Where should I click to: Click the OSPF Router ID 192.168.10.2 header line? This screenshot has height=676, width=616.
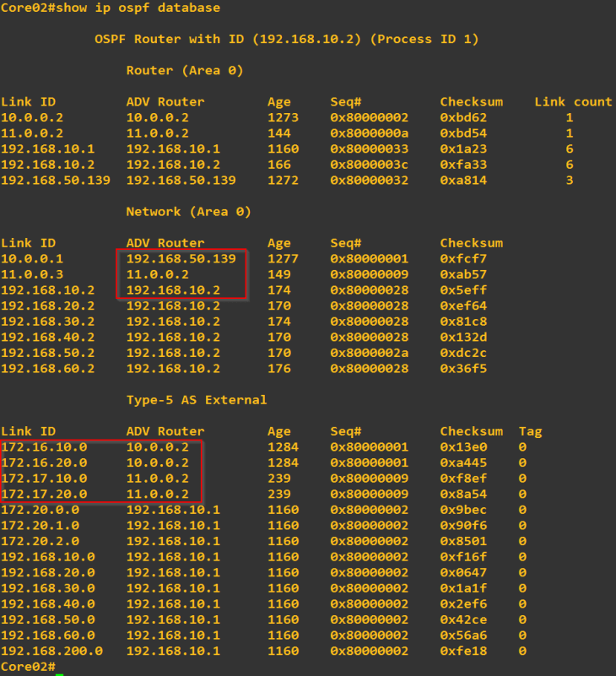click(x=287, y=39)
